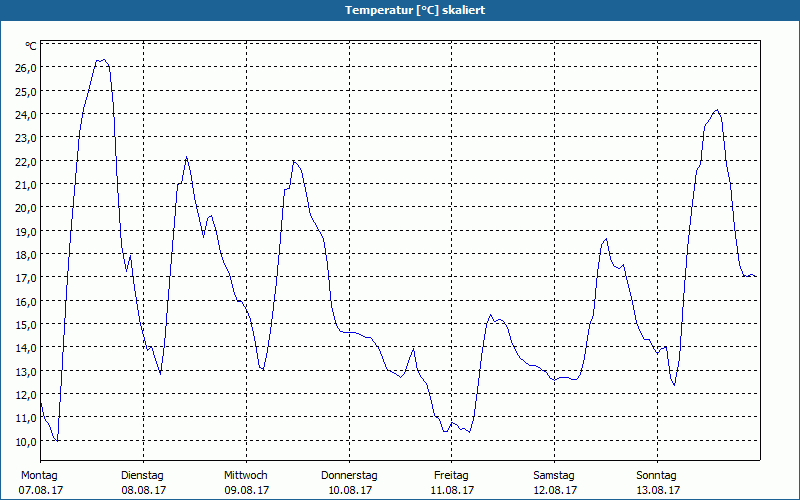The width and height of the screenshot is (800, 500).
Task: Select the 18,0 axis value
Action: 26,255
